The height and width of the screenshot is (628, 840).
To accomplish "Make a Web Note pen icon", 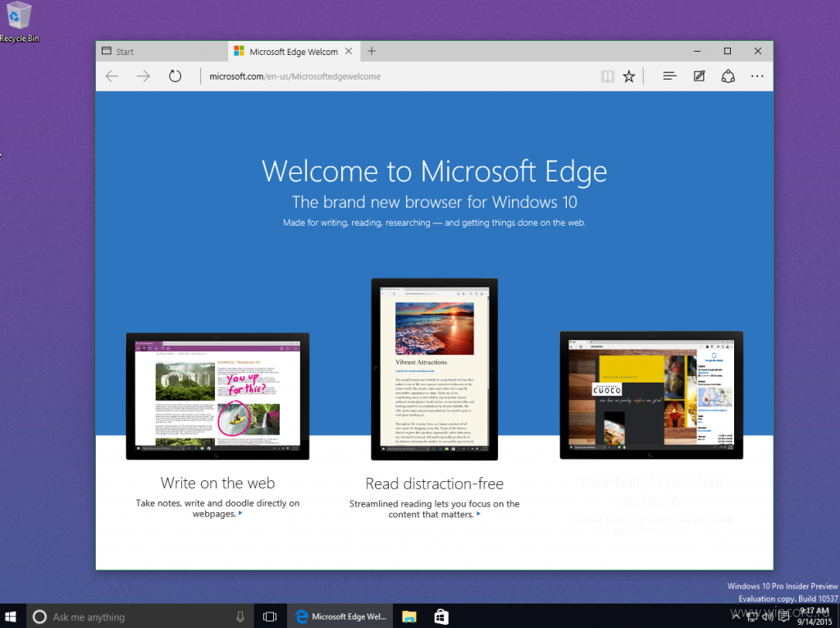I will (x=699, y=76).
